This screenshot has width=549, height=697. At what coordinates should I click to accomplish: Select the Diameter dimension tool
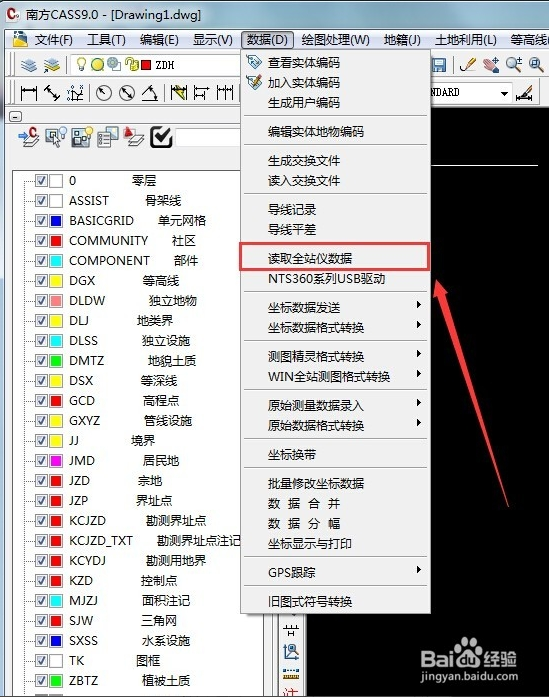coord(127,93)
